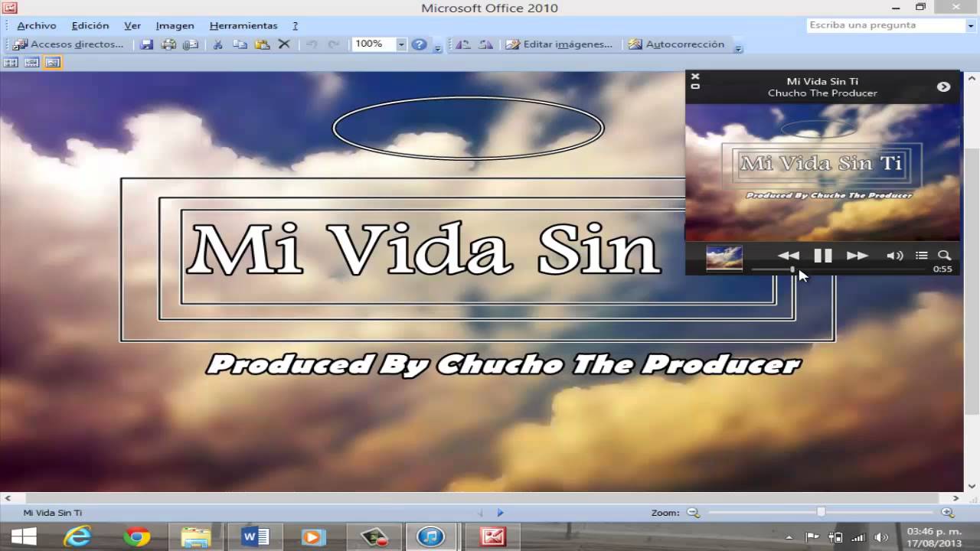Click the Save icon in the toolbar
This screenshot has height=551, width=980.
[147, 44]
